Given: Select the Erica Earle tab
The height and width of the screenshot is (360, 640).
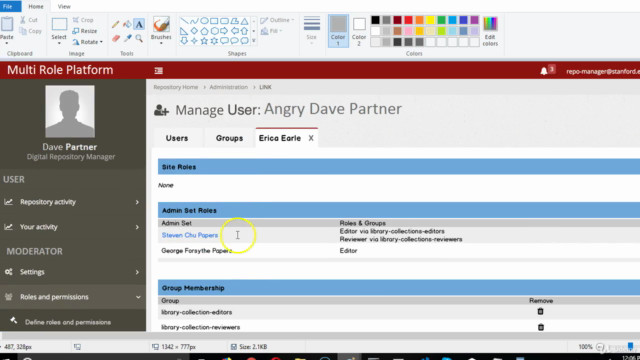Looking at the screenshot, I should [280, 138].
